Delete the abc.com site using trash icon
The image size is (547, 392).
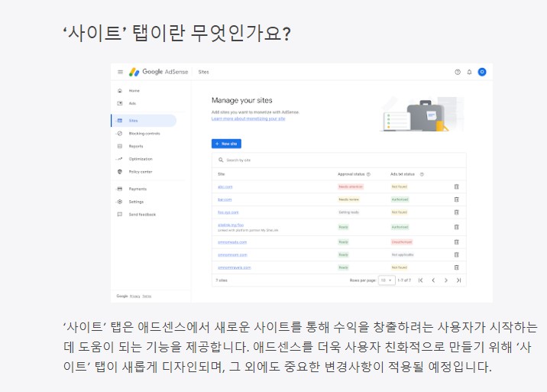click(456, 186)
